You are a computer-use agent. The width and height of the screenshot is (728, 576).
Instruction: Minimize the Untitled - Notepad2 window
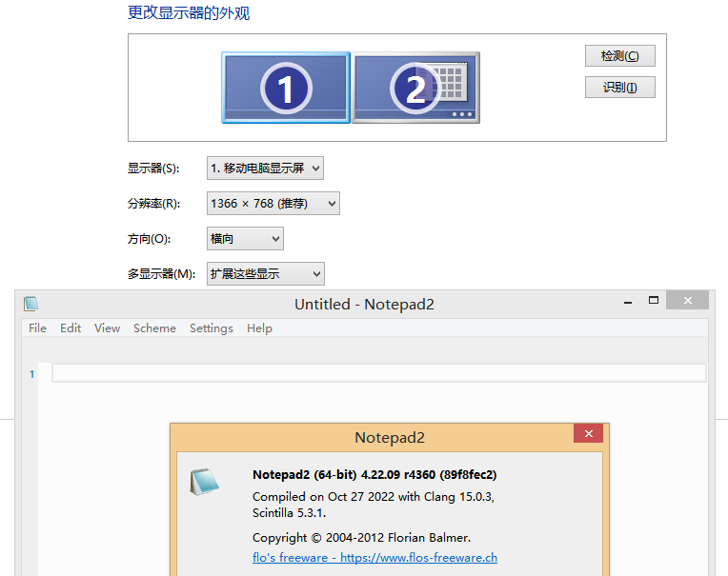(x=628, y=302)
